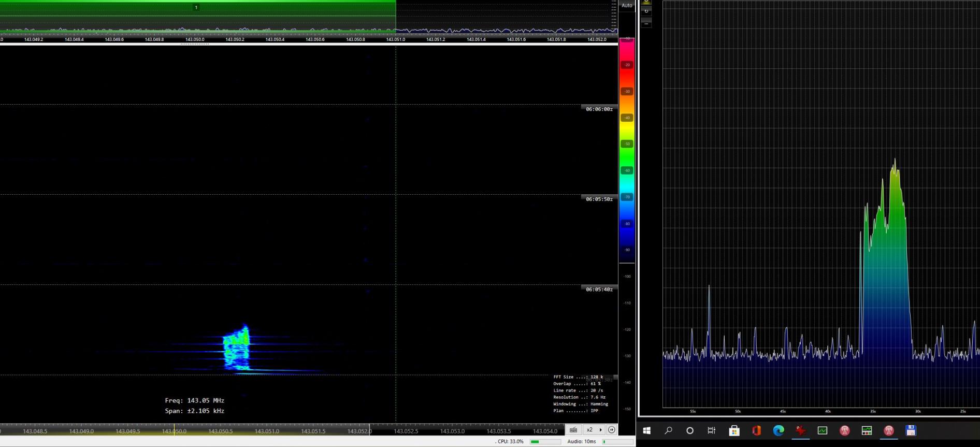This screenshot has width=980, height=447.
Task: Select the -70 tag on the color scale
Action: [x=627, y=197]
